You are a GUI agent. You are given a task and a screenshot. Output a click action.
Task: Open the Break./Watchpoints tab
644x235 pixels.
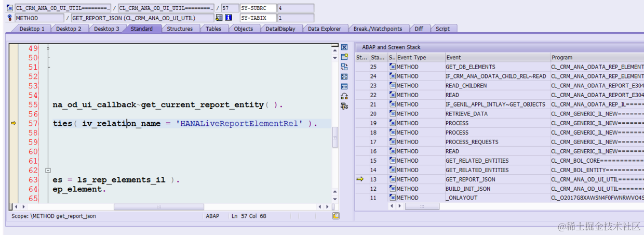(x=378, y=29)
